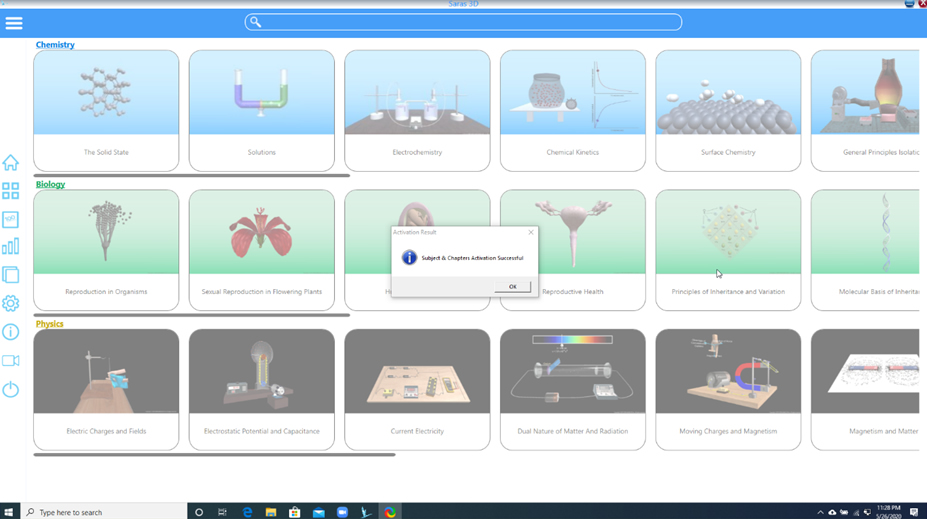
Task: Open the Chemistry subject heading
Action: pos(55,44)
